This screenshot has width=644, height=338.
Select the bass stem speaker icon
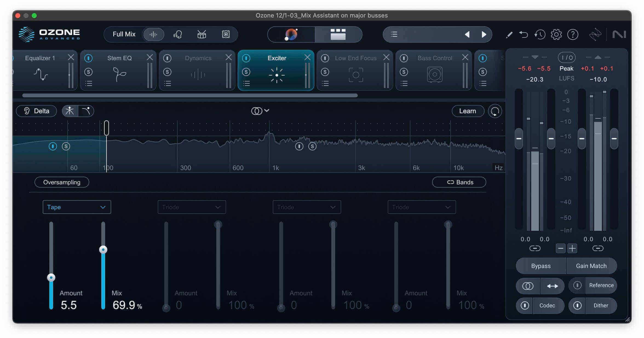tap(226, 34)
